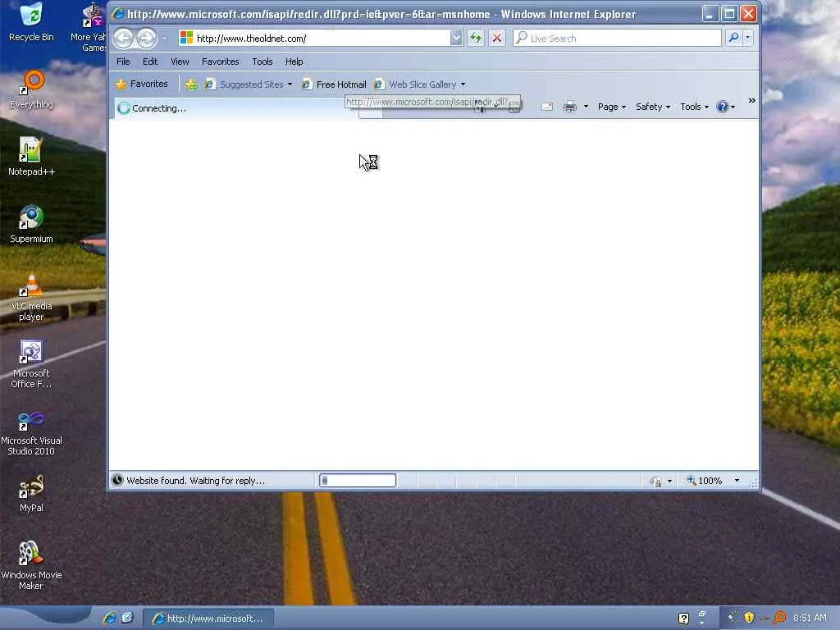Viewport: 840px width, 630px height.
Task: Open the Help menu
Action: (294, 62)
